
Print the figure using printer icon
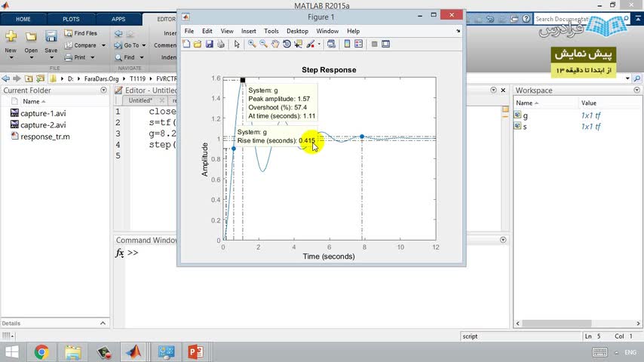221,44
